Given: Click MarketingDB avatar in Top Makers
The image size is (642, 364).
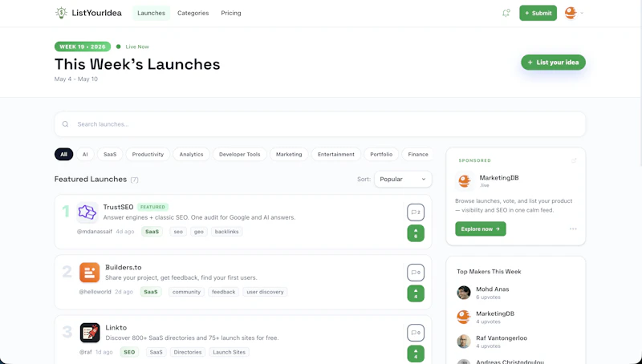Looking at the screenshot, I should pyautogui.click(x=464, y=317).
